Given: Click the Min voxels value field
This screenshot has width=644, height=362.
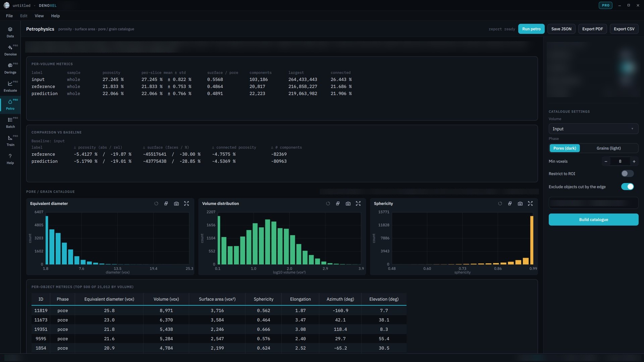Looking at the screenshot, I should (620, 162).
